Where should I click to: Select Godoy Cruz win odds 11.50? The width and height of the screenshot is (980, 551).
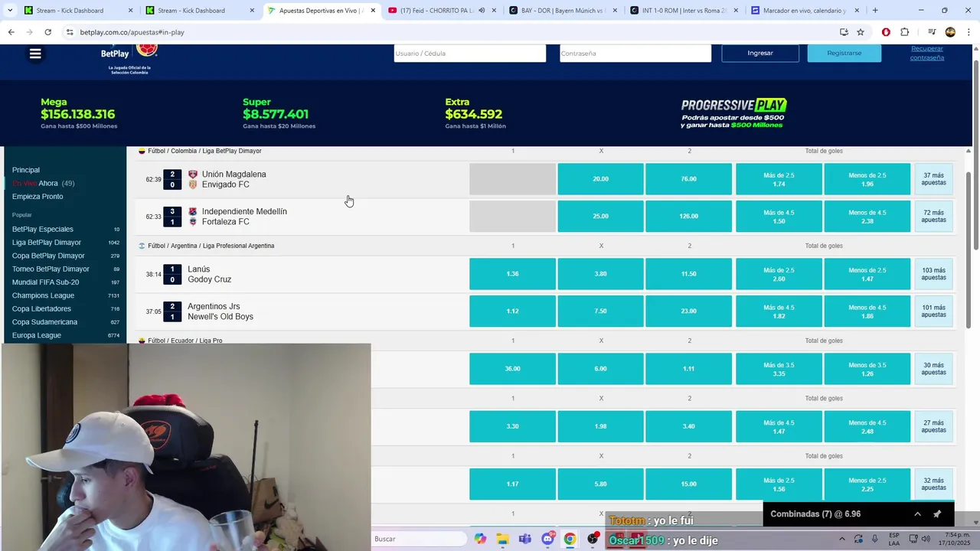(x=688, y=274)
